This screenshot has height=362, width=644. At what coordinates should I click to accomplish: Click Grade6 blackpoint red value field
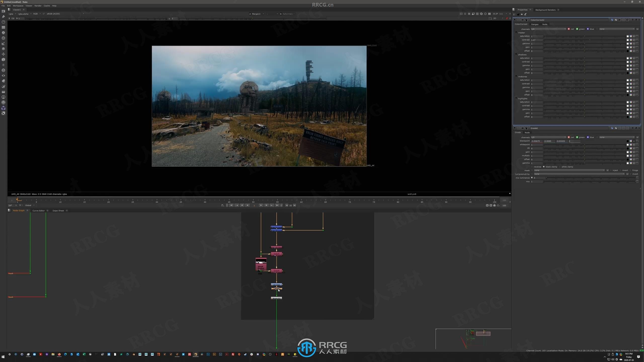[x=537, y=141]
